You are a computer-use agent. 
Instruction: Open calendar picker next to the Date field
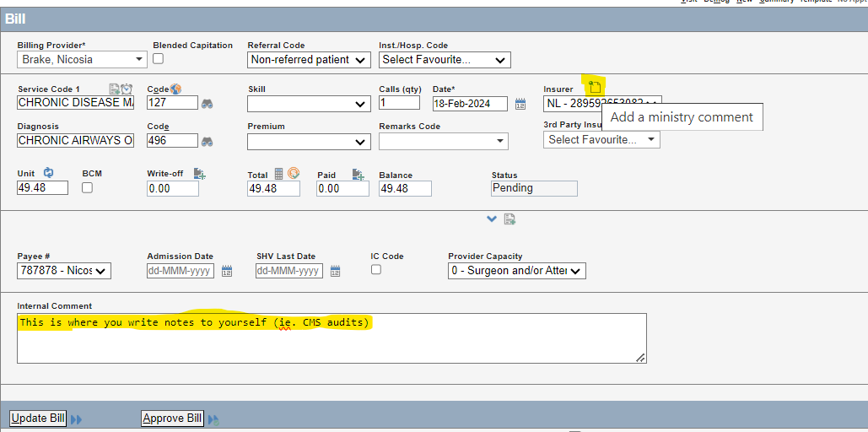tap(520, 104)
